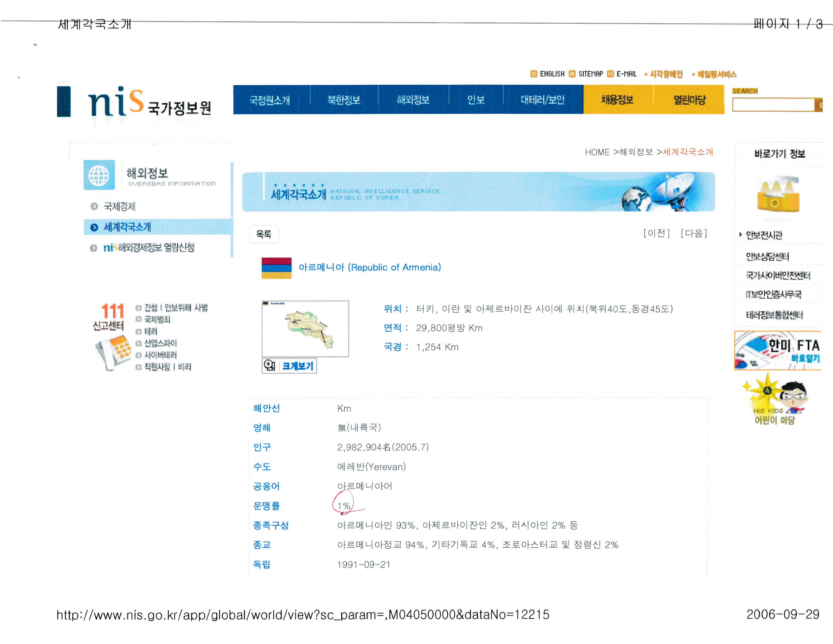Click the globe 해외정보 sidebar icon
833x644 pixels.
point(99,175)
